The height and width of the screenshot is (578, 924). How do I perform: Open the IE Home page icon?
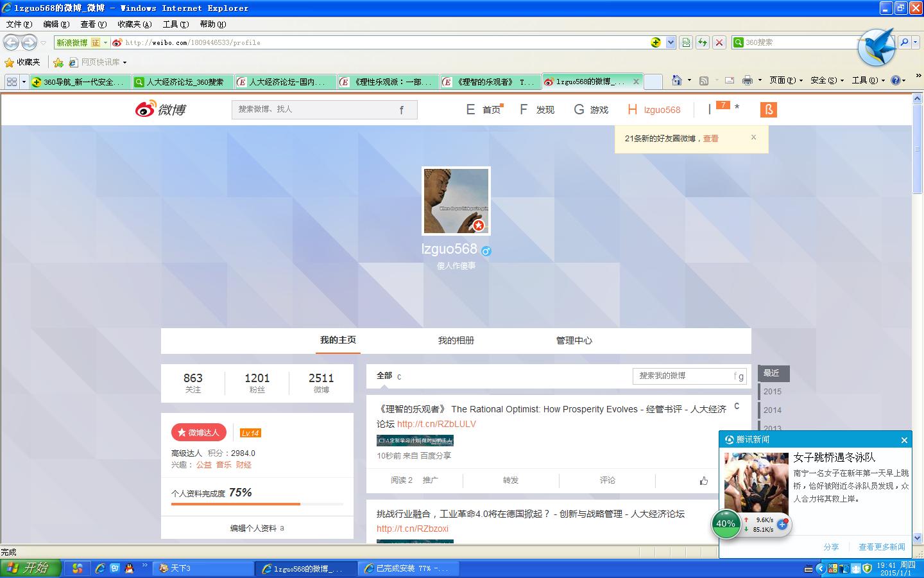(676, 80)
